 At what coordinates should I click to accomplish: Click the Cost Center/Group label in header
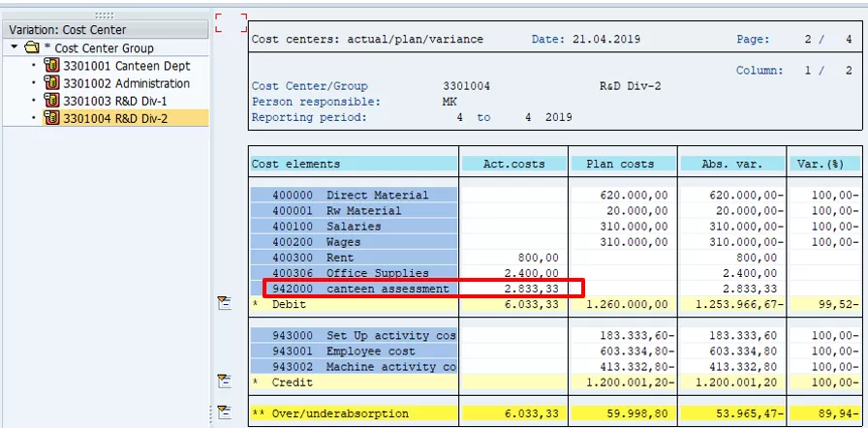(x=309, y=86)
